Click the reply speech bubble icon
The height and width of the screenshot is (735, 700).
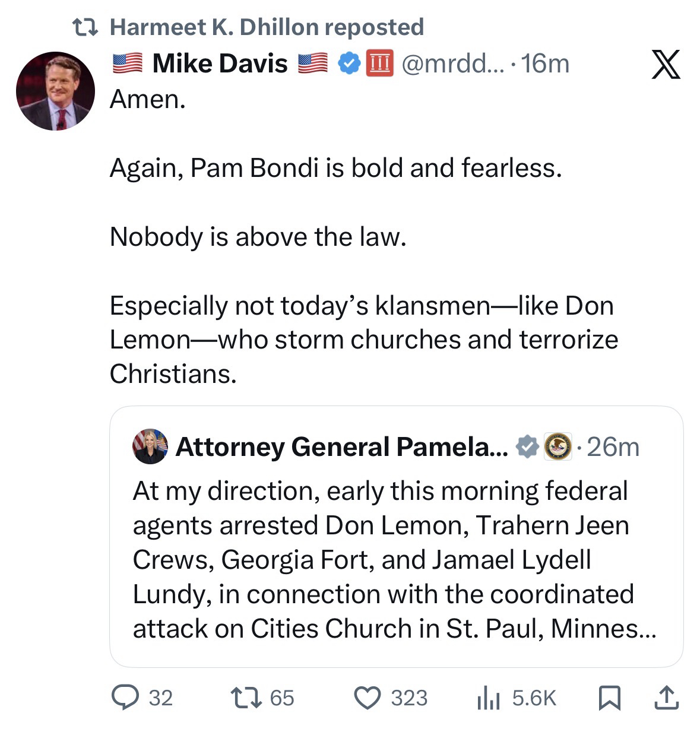125,698
